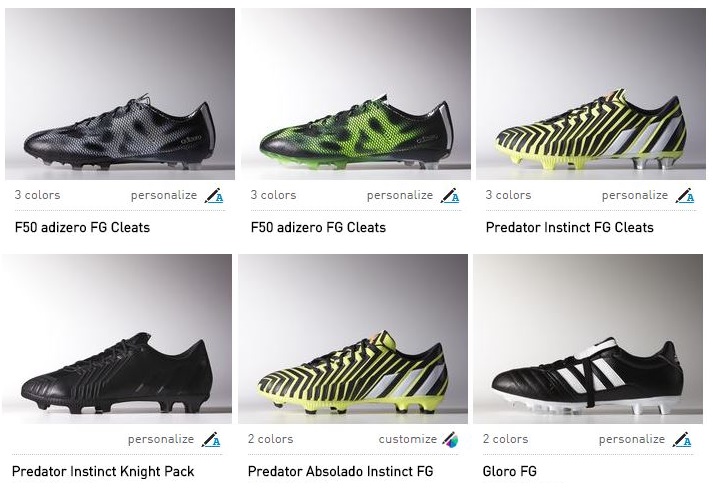Click the personalize pencil icon for Gloro FG
The width and height of the screenshot is (713, 492).
(x=682, y=440)
